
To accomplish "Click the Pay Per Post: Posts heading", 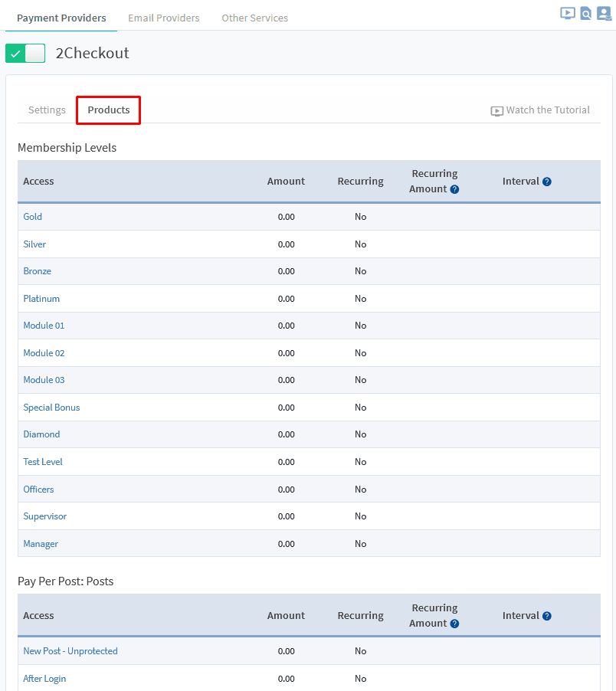I will click(x=66, y=581).
